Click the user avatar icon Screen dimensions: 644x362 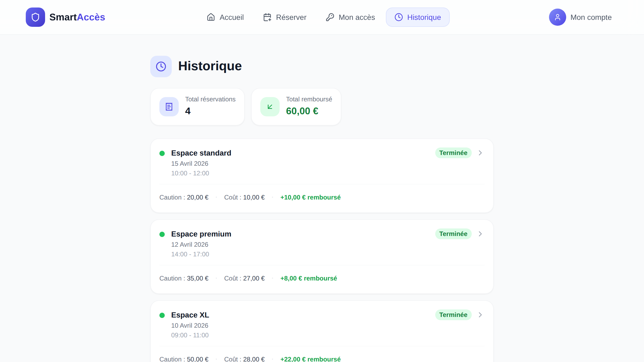tap(558, 17)
